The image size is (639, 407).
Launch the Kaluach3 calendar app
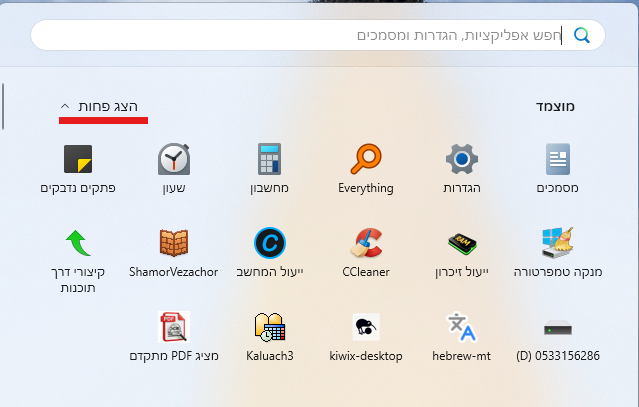tap(270, 327)
